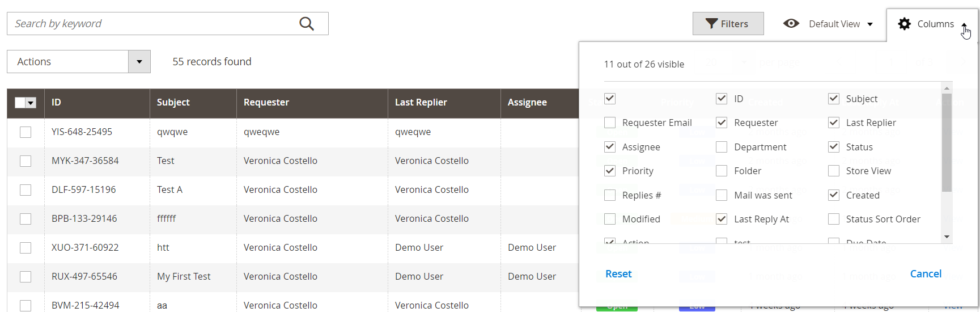Collapse the Columns dropdown arrow
Screen dimensions: 980x312
(x=964, y=24)
